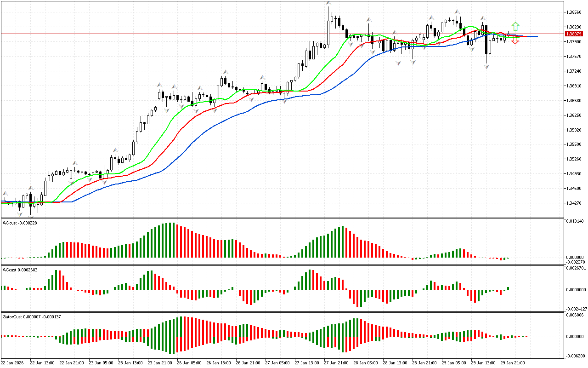The height and width of the screenshot is (368, 588).
Task: Click the up fractal at the chart's far left edge
Action: coord(5,194)
